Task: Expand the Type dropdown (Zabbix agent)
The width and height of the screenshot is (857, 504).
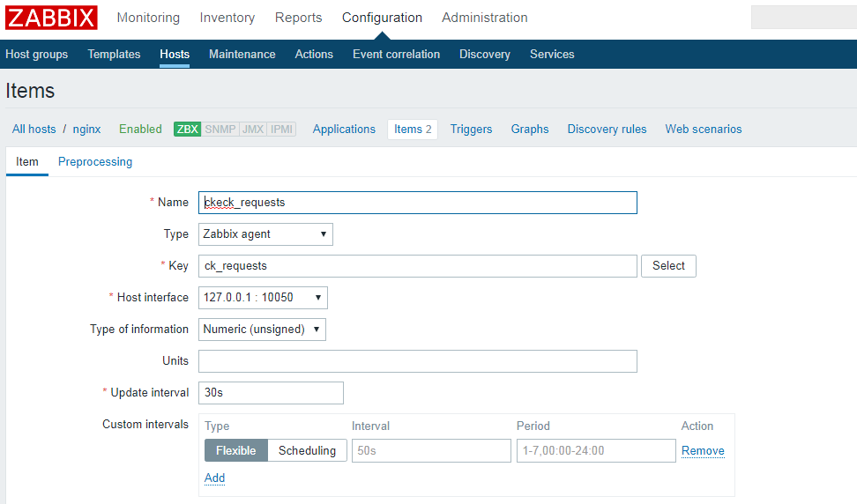Action: pyautogui.click(x=265, y=234)
